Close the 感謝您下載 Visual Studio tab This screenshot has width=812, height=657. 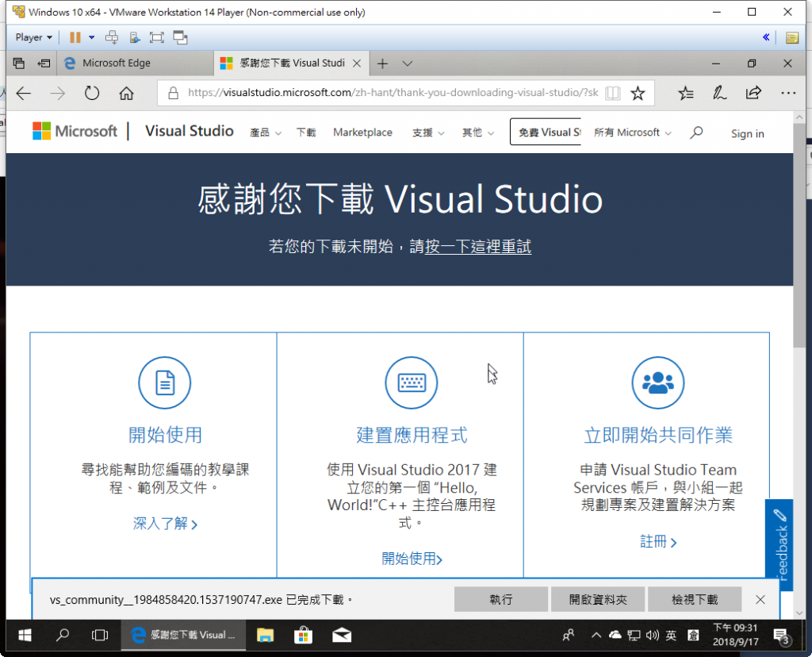tap(357, 63)
